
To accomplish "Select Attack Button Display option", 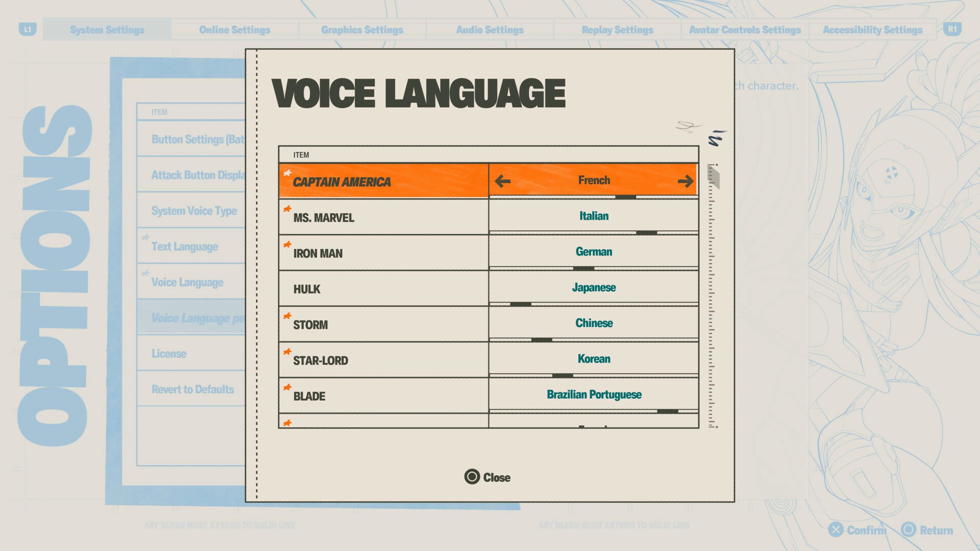I will click(x=191, y=175).
